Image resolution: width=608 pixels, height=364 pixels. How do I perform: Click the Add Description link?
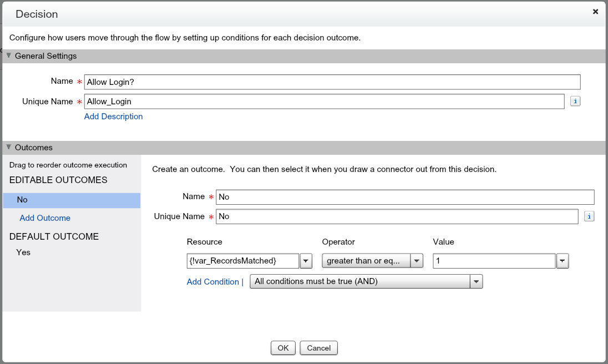(x=113, y=117)
